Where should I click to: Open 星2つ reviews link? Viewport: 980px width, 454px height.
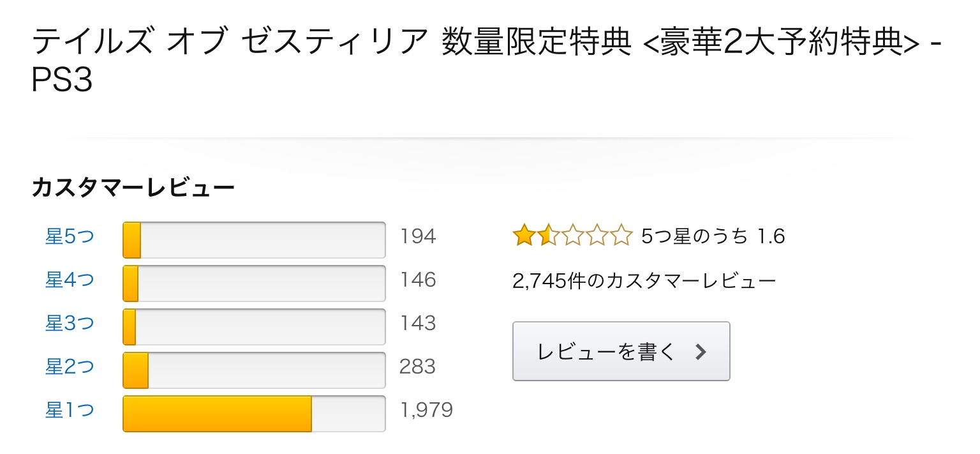coord(70,367)
